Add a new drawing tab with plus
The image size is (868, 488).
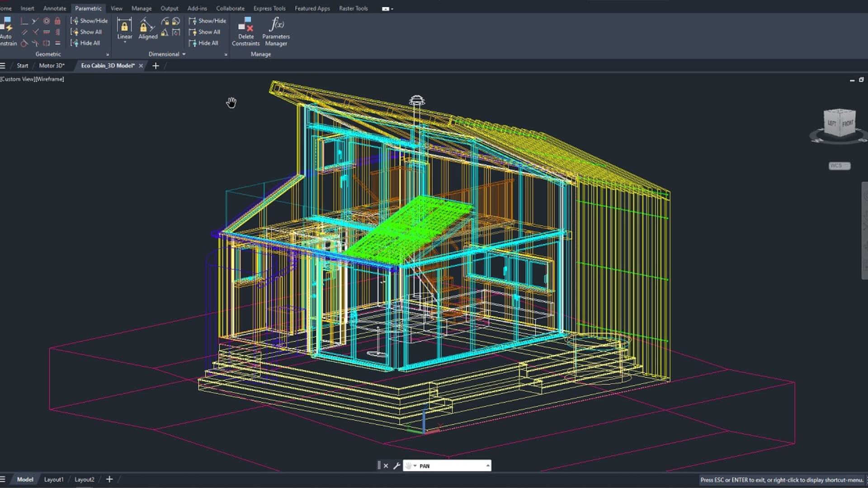point(156,66)
